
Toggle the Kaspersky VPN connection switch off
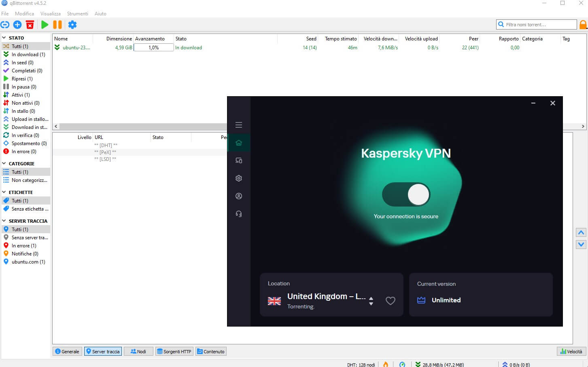[x=406, y=194]
